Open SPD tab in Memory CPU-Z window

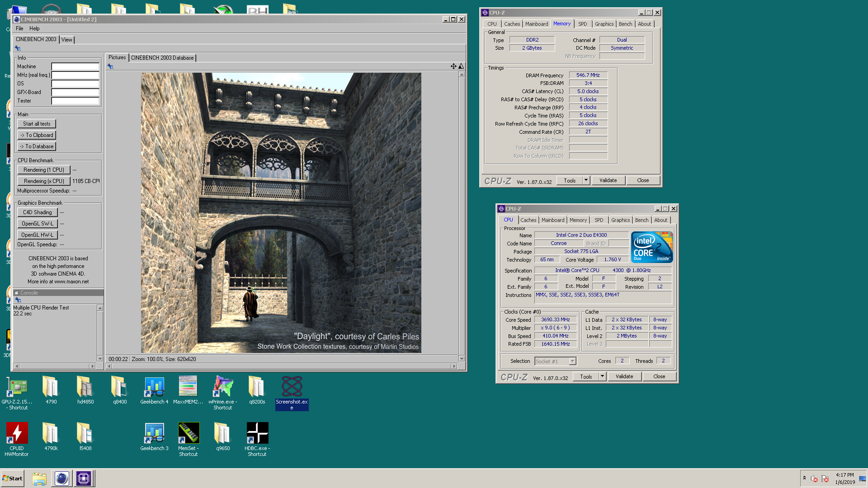583,24
